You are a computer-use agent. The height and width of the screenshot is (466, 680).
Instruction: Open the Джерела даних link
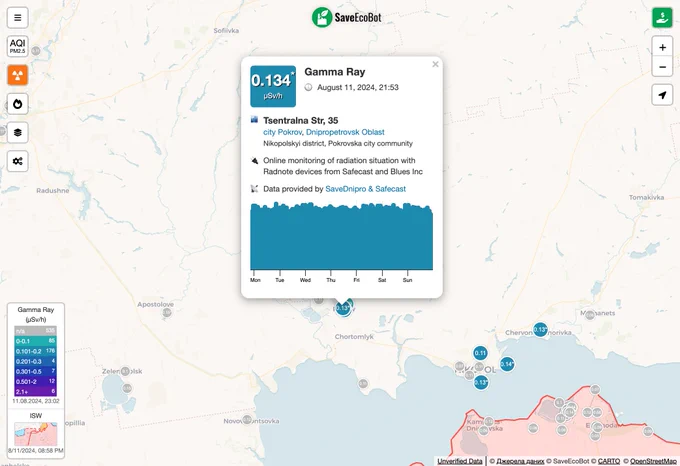(x=520, y=461)
